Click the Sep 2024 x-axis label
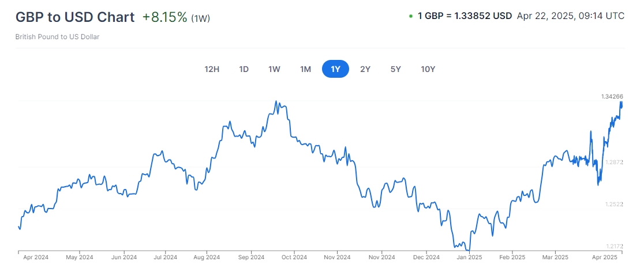 (251, 257)
